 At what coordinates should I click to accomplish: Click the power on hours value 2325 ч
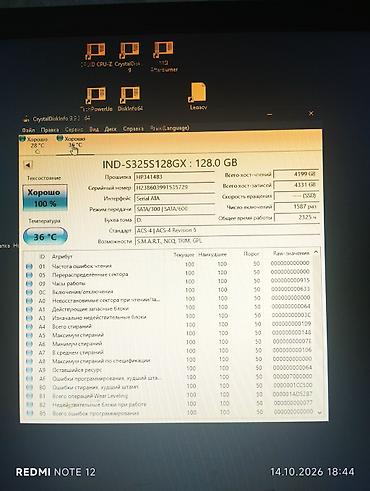[297, 217]
